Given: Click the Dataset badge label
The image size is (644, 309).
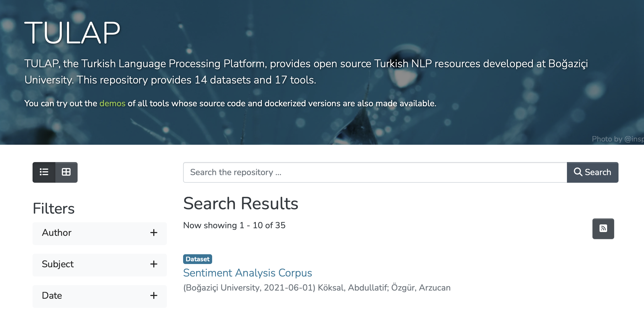Looking at the screenshot, I should pos(197,259).
